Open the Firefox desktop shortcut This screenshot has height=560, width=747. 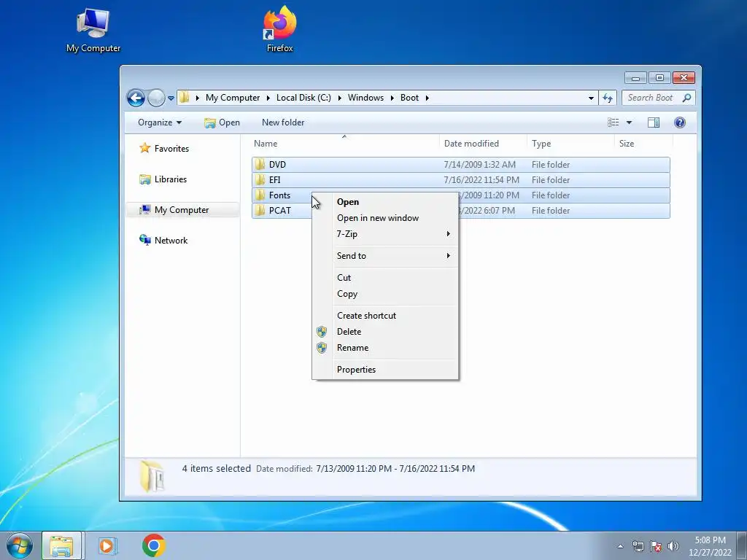[x=279, y=29]
